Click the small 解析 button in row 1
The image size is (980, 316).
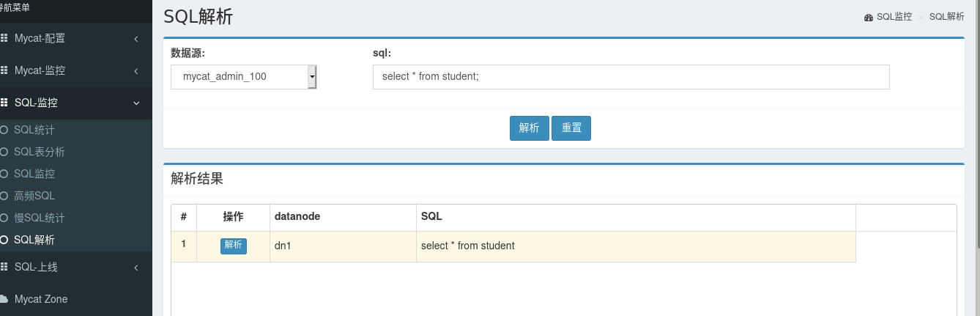pos(233,246)
